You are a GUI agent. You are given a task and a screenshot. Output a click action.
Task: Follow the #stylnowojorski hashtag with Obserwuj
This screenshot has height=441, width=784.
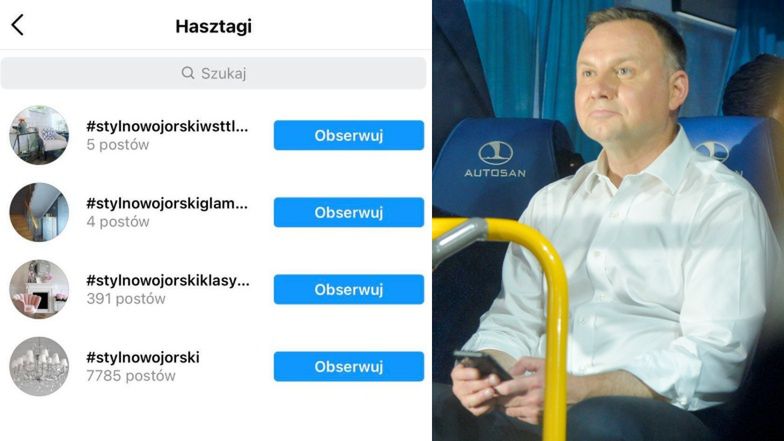coord(348,366)
